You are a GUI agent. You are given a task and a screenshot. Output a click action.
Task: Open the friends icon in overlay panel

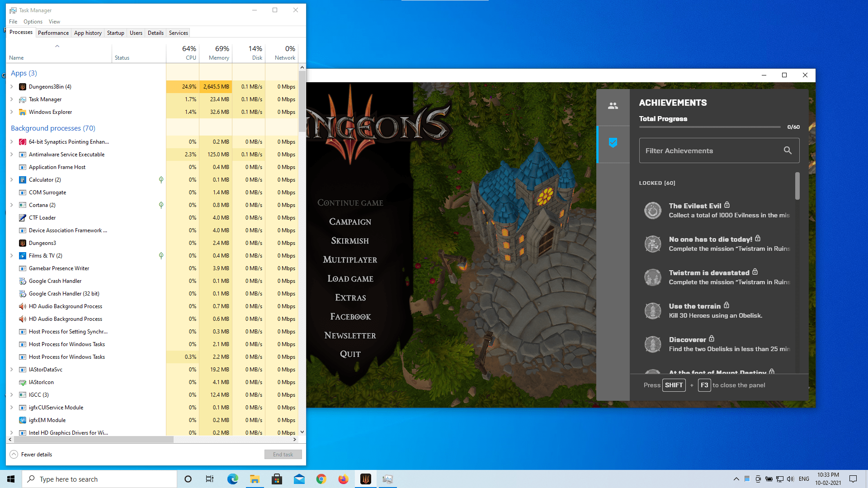(613, 106)
